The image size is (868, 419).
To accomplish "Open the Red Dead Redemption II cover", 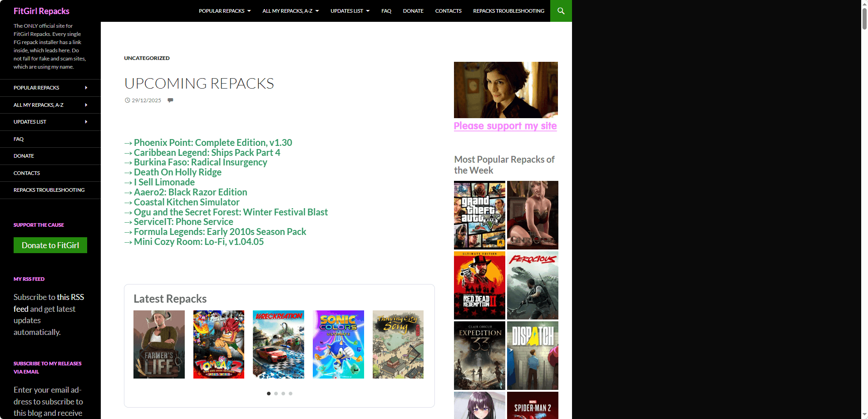I will click(x=479, y=285).
